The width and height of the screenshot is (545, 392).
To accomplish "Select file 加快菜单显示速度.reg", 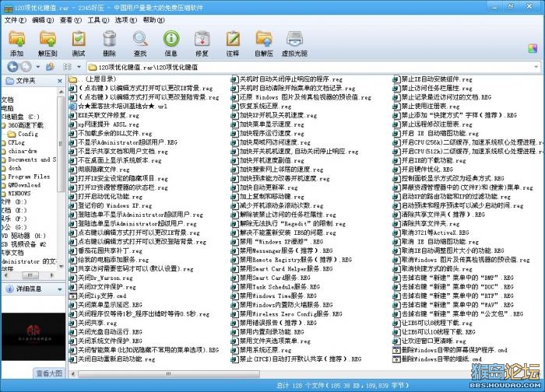I will [x=268, y=124].
